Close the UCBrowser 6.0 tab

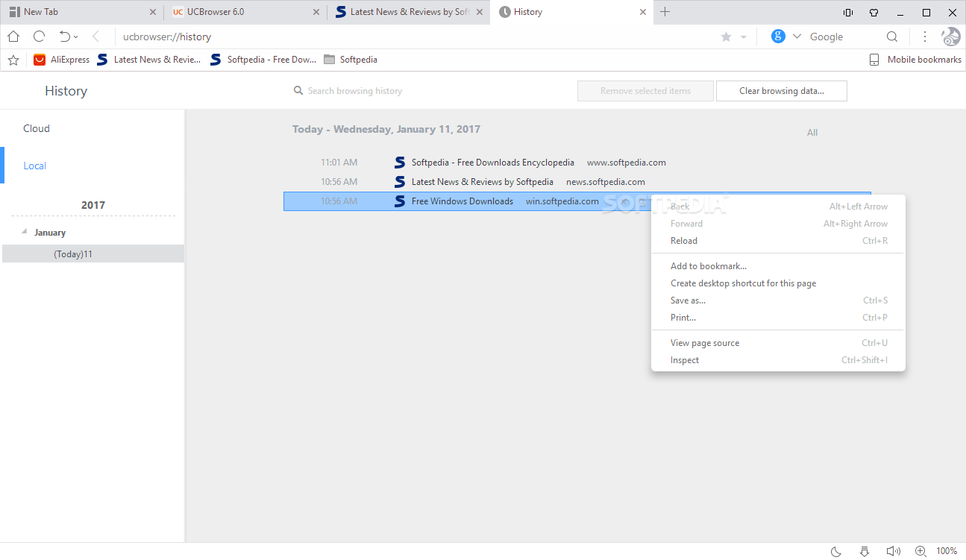pos(316,12)
